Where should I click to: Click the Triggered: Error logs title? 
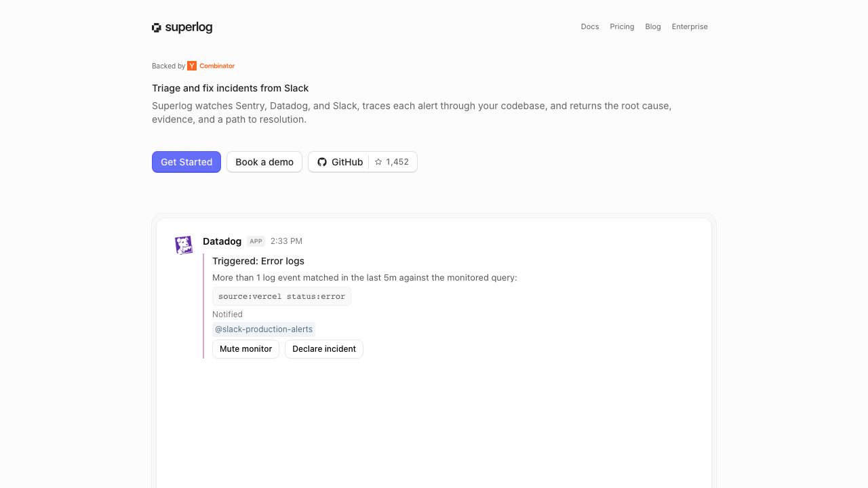[258, 261]
